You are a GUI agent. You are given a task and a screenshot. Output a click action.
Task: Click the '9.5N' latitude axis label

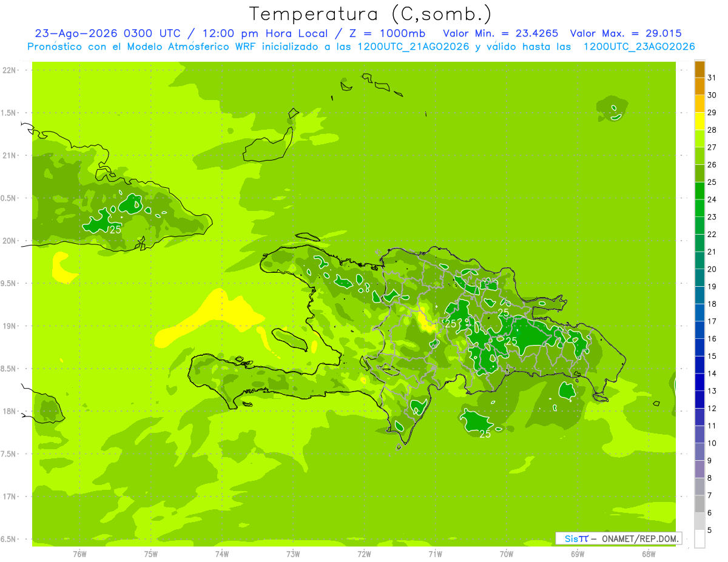[9, 284]
